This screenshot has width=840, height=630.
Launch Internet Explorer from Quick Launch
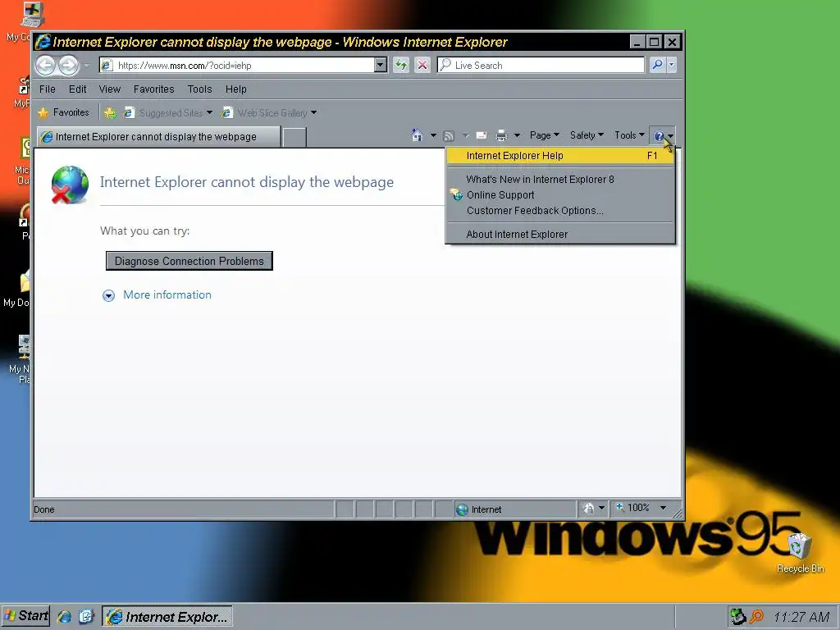coord(64,617)
